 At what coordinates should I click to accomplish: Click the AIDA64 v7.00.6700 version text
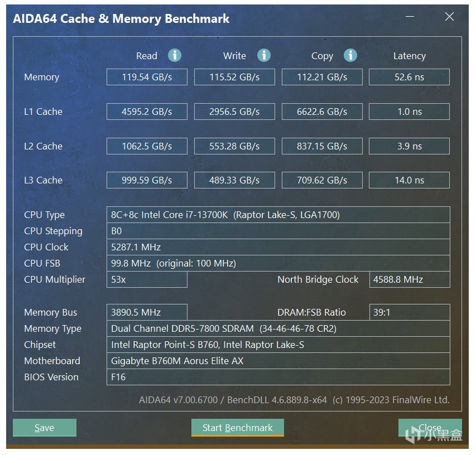tap(178, 400)
